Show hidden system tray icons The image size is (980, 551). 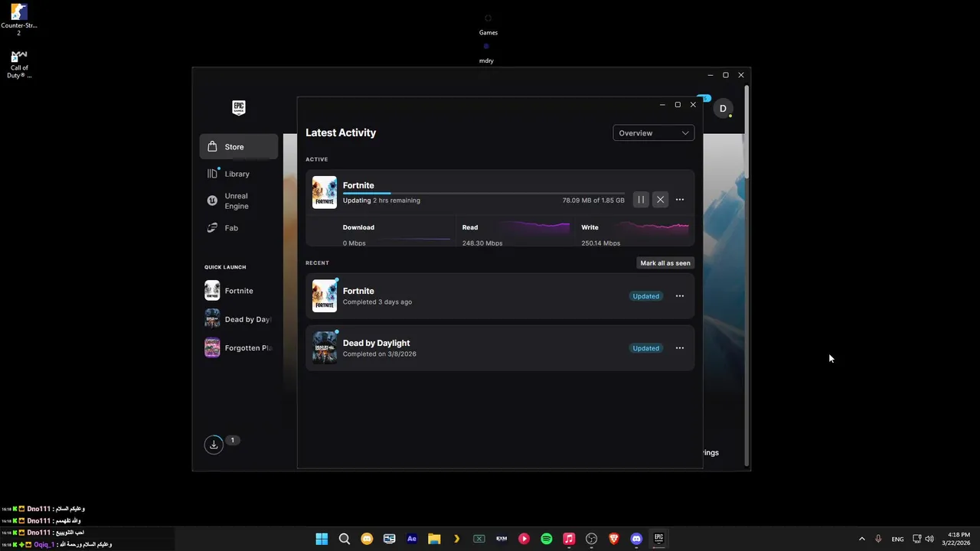point(861,539)
